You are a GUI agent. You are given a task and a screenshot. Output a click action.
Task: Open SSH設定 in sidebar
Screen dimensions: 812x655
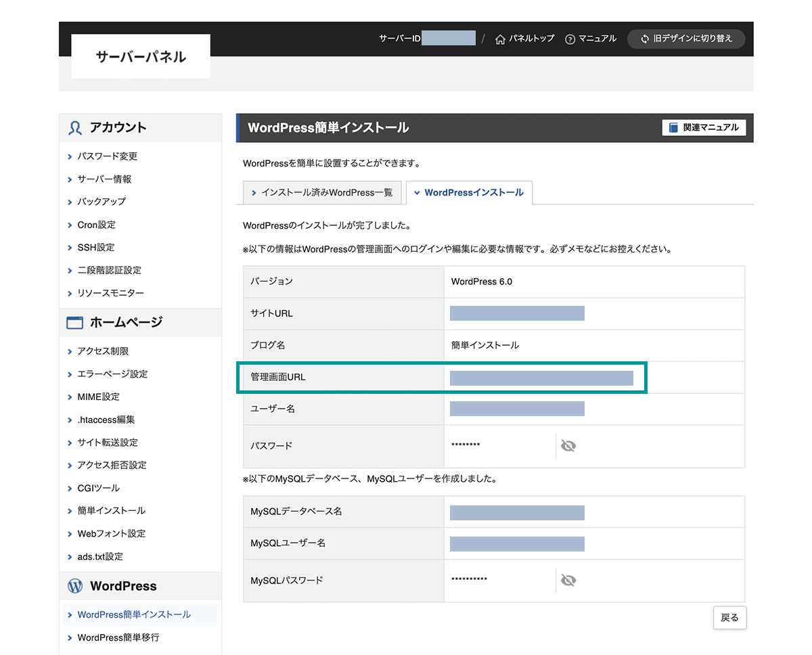[x=96, y=248]
